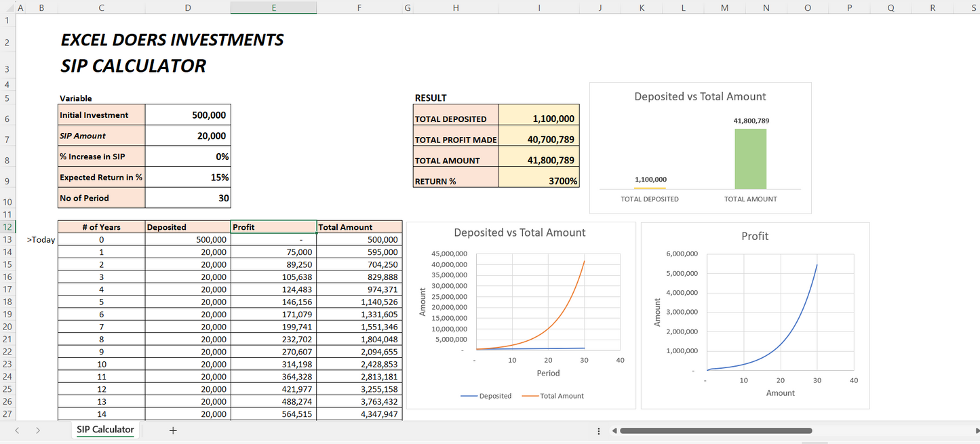The width and height of the screenshot is (980, 444).
Task: Select the >Today label cell
Action: (41, 239)
